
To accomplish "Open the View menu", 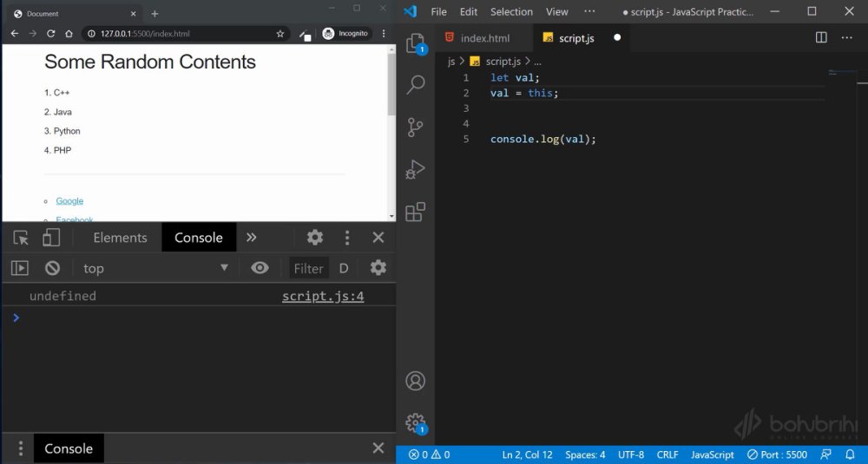I will coord(557,11).
